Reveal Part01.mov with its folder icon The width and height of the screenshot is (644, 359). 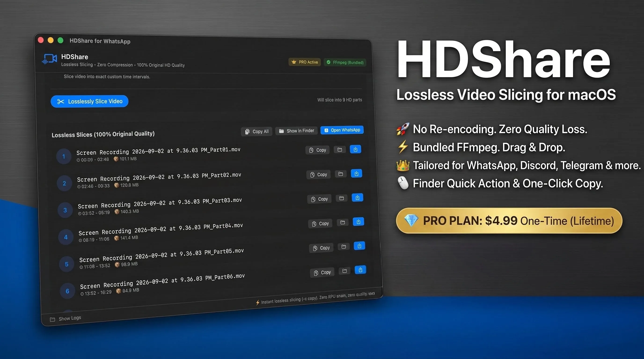[340, 150]
